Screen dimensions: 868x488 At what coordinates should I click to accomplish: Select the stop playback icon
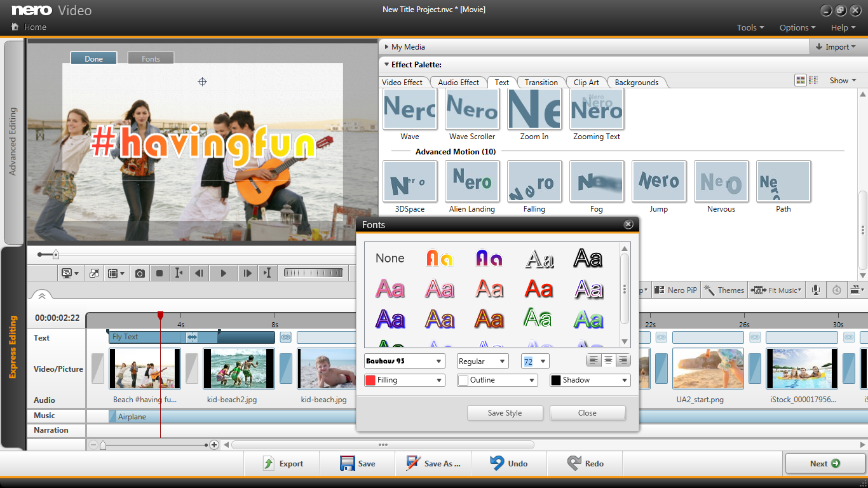point(159,273)
